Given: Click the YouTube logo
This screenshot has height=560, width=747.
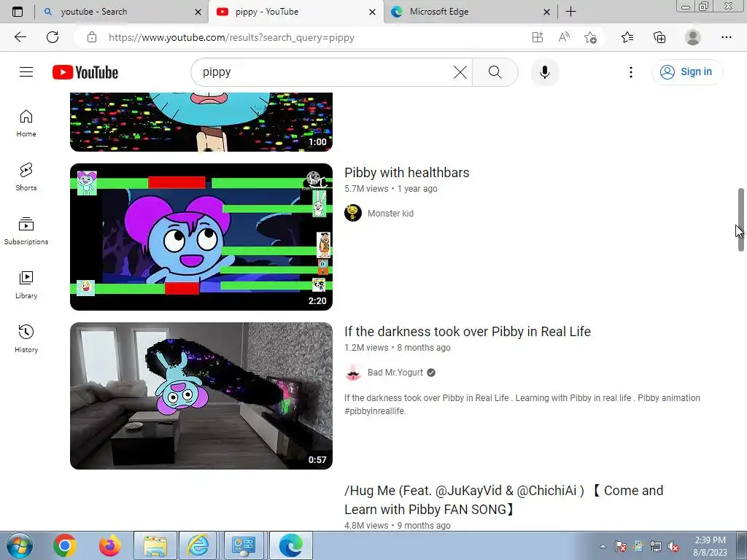Looking at the screenshot, I should [x=85, y=72].
